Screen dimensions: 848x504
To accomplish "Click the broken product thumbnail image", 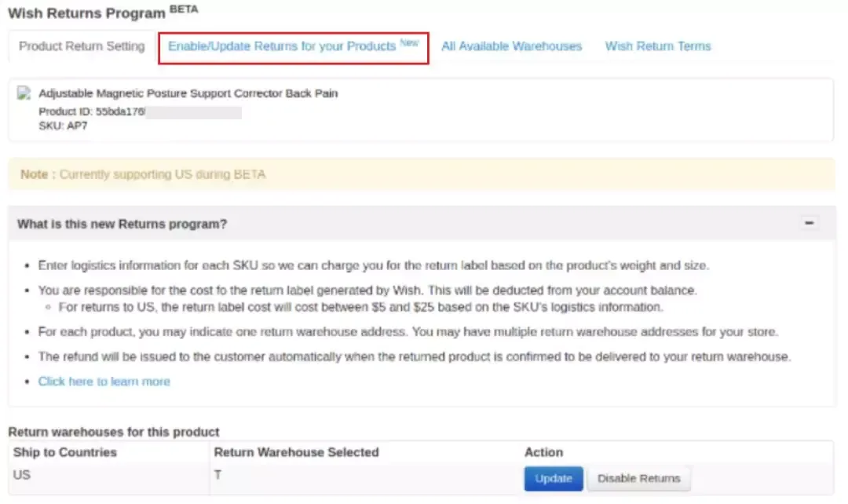I will point(24,93).
